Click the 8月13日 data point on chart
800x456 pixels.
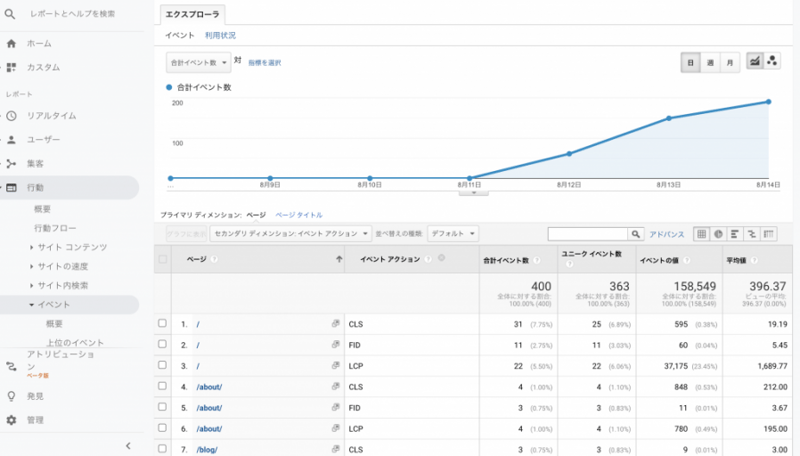coord(669,118)
